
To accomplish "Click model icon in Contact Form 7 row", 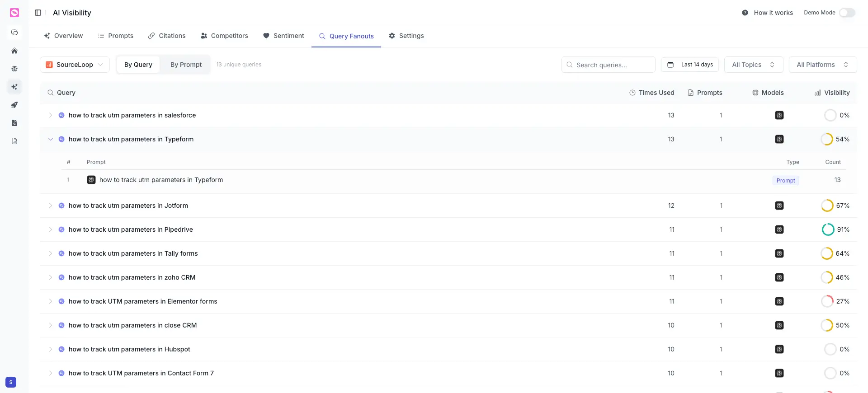I will click(779, 373).
